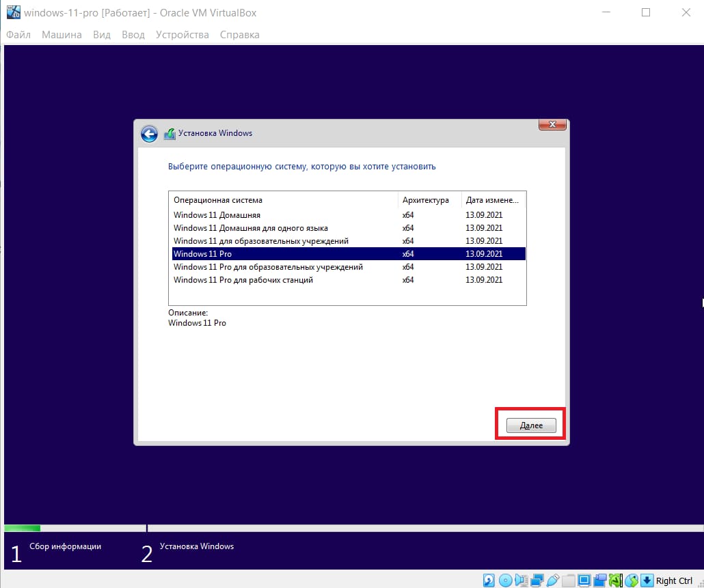704x588 pixels.
Task: Click the CPU virtualization status icon
Action: pyautogui.click(x=616, y=580)
